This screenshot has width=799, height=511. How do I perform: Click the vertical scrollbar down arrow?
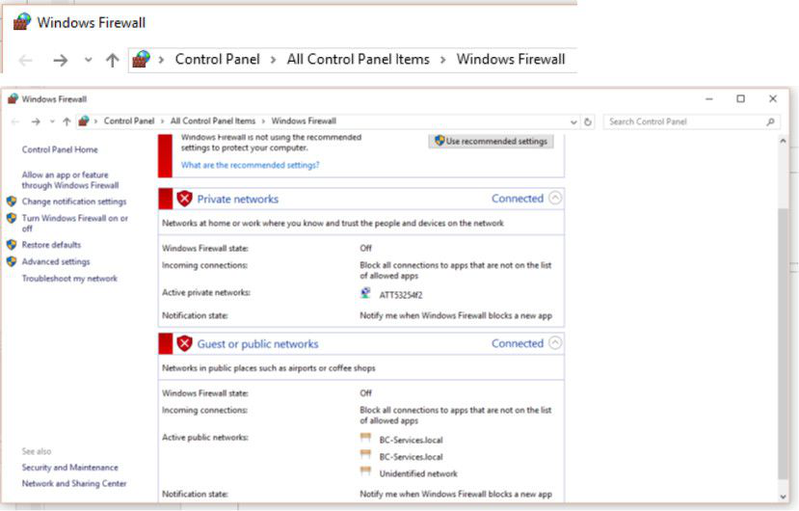pyautogui.click(x=785, y=495)
